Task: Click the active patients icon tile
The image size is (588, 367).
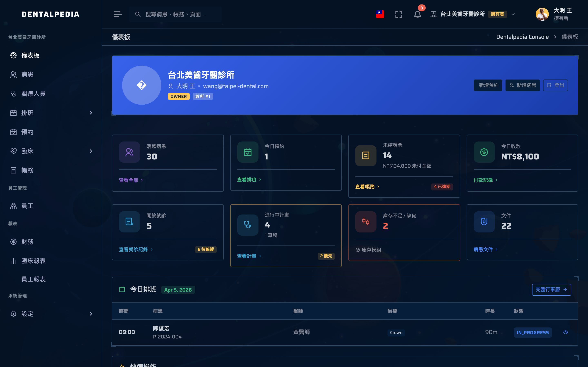Action: click(x=129, y=152)
